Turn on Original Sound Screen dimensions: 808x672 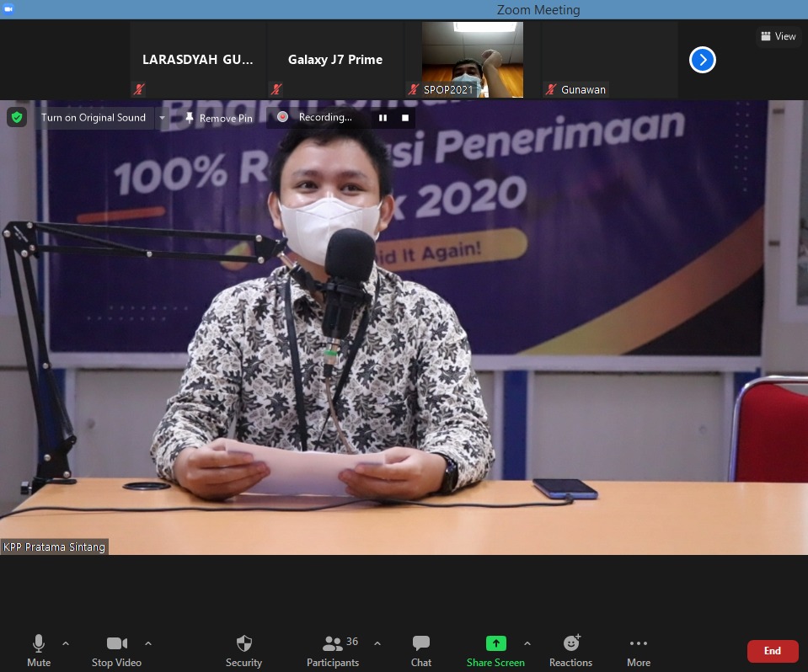[94, 118]
